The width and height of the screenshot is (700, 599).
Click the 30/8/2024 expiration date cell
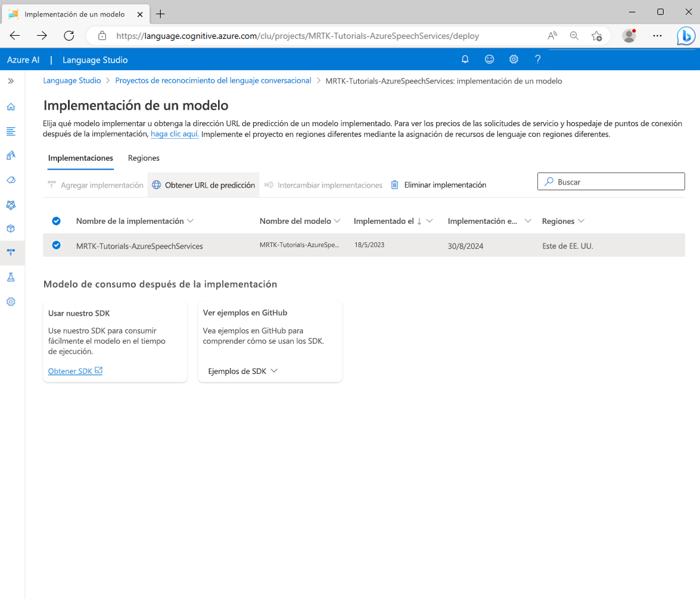click(x=466, y=246)
